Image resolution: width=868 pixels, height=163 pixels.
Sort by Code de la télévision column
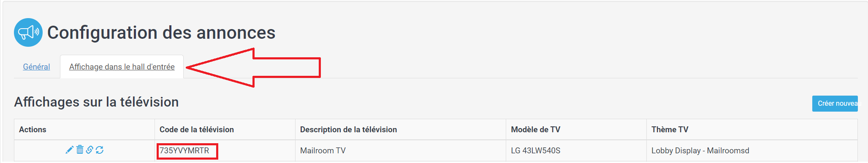pyautogui.click(x=197, y=130)
